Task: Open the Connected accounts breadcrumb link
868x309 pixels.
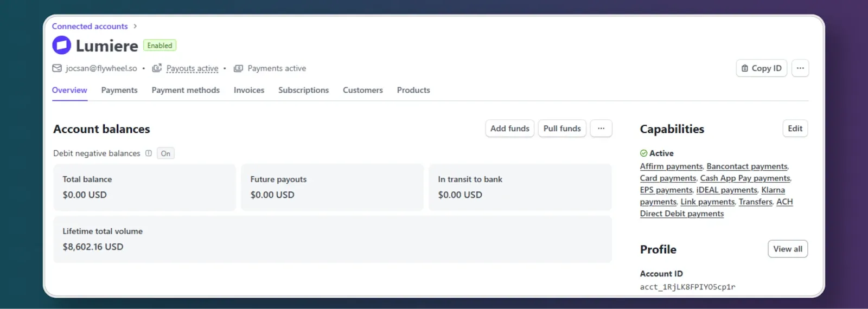Action: [x=90, y=26]
